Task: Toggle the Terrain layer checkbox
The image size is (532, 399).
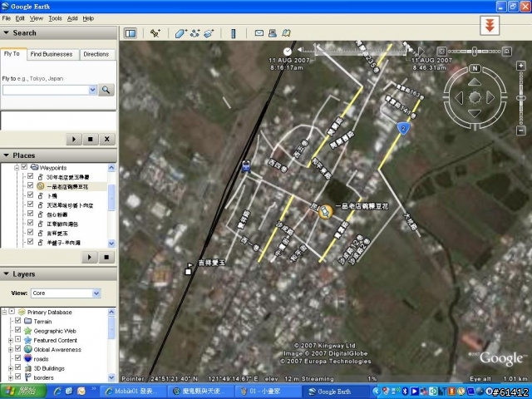Action: tap(18, 321)
